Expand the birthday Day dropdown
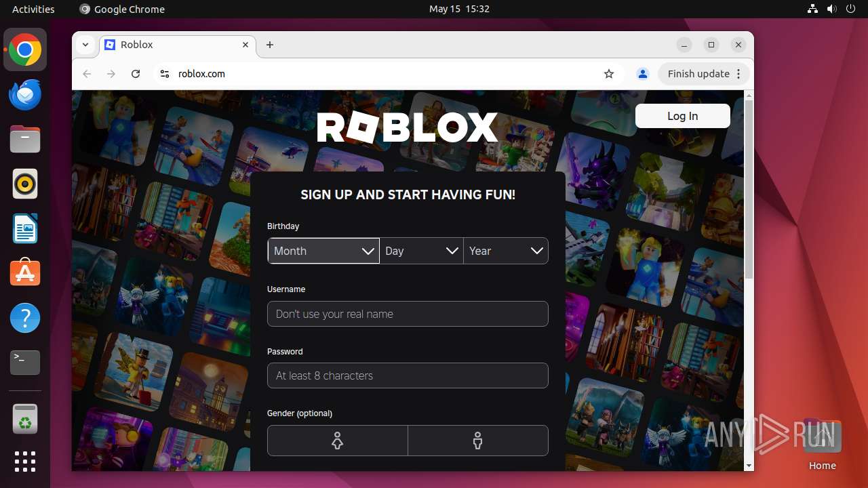 [422, 251]
